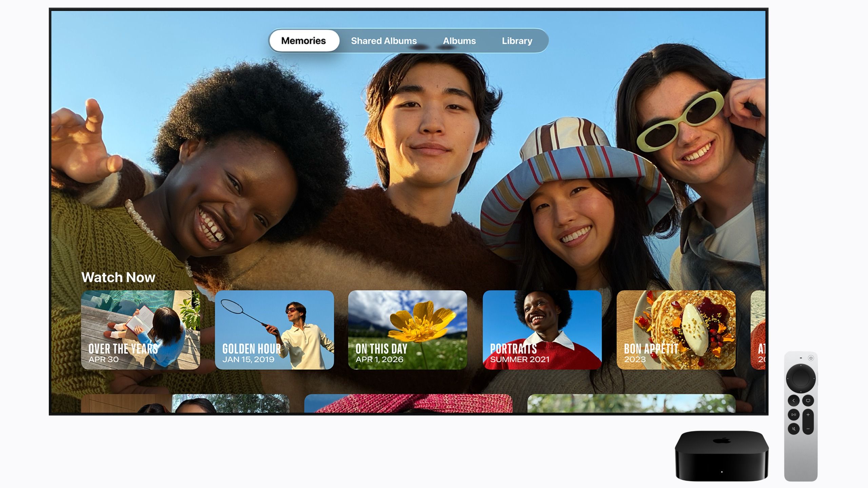The image size is (868, 488).
Task: Watch the On This Day memory
Action: (408, 330)
